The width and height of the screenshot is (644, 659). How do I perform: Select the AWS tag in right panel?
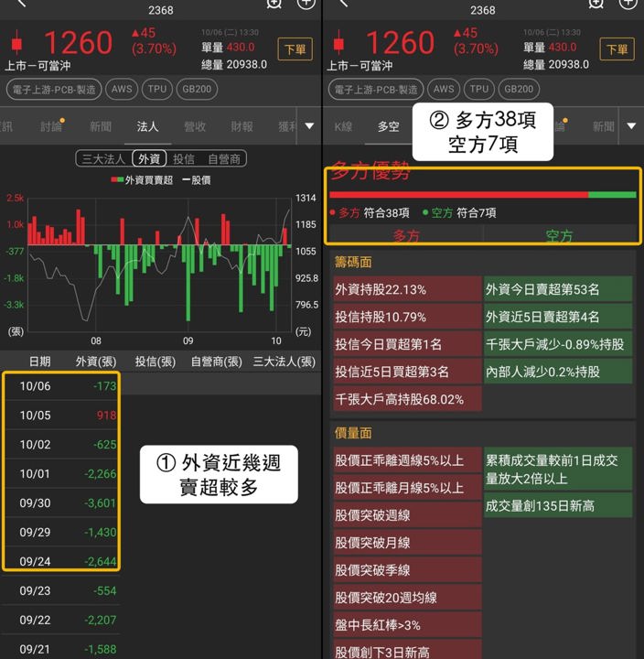444,89
